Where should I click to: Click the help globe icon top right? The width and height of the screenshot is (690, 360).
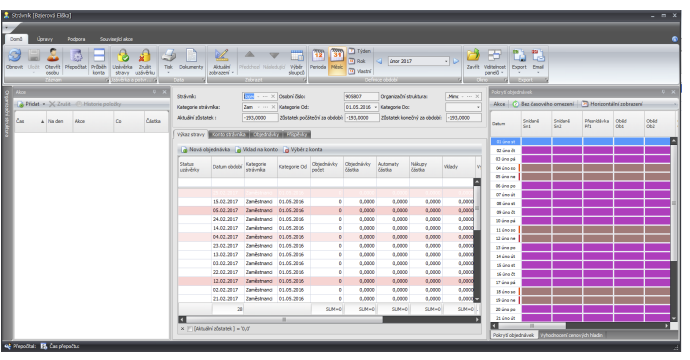(675, 39)
